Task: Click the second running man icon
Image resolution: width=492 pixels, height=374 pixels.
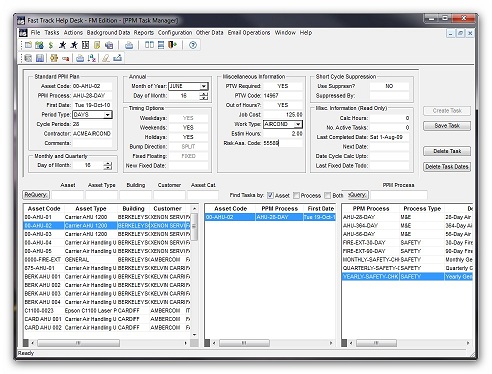Action: 74,45
